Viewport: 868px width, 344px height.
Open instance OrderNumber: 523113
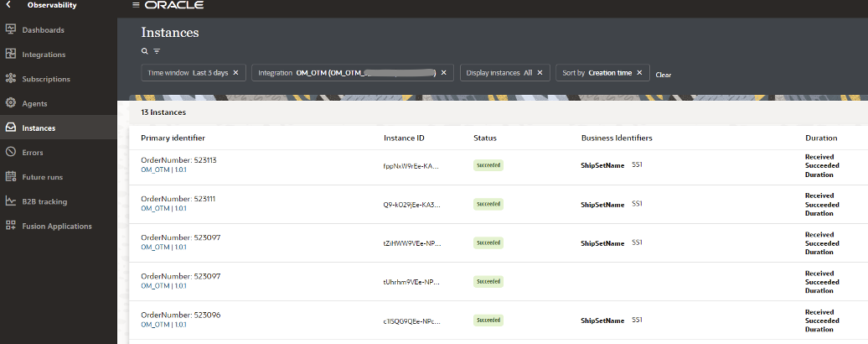coord(178,159)
